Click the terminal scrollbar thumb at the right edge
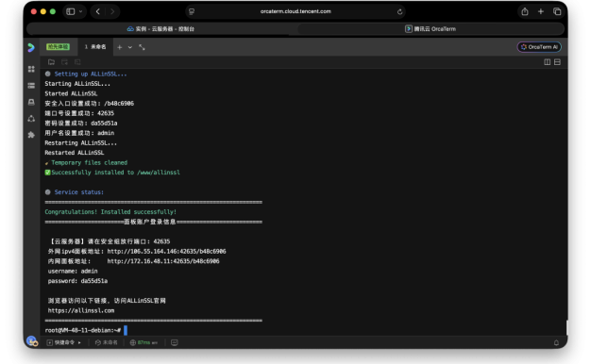Viewport: 591px width, 364px height. point(566,327)
